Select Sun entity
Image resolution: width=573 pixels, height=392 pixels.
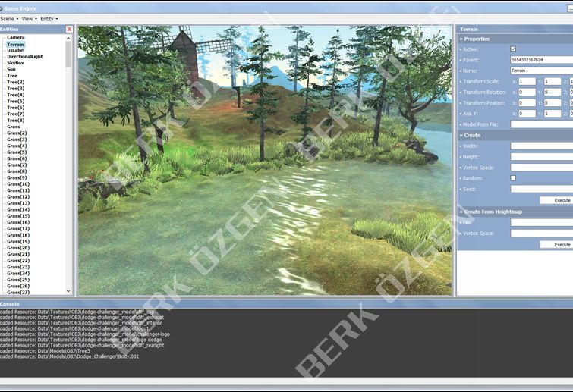click(11, 69)
